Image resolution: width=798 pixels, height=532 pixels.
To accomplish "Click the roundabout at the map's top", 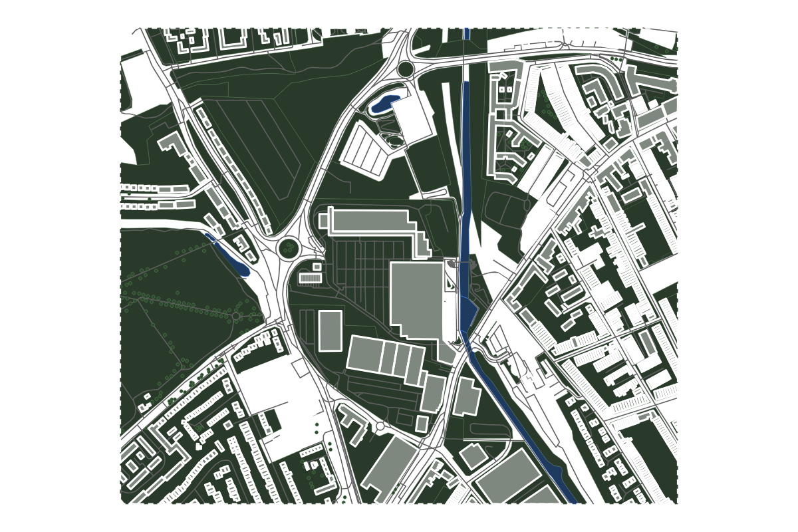I will 406,68.
